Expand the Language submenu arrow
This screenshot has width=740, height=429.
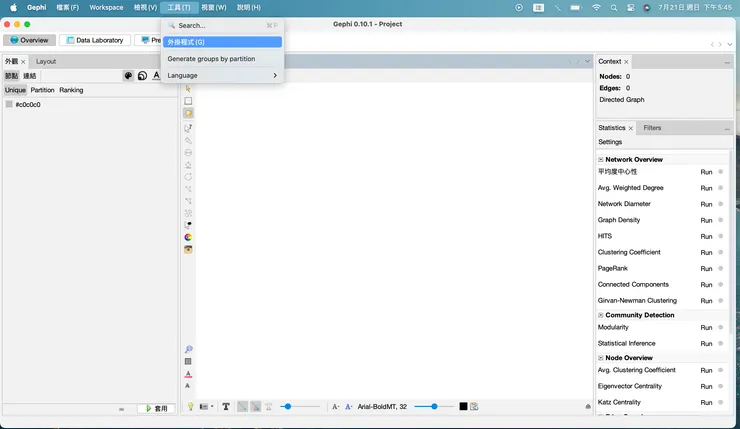pos(275,76)
